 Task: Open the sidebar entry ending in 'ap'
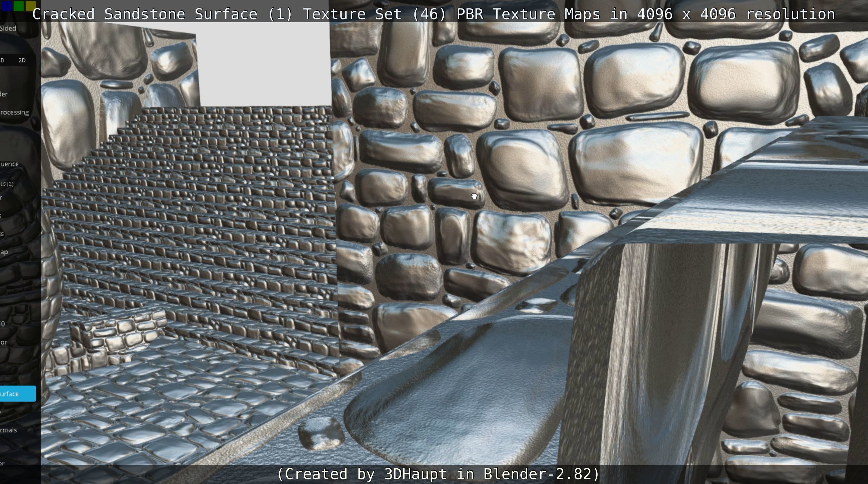click(4, 252)
